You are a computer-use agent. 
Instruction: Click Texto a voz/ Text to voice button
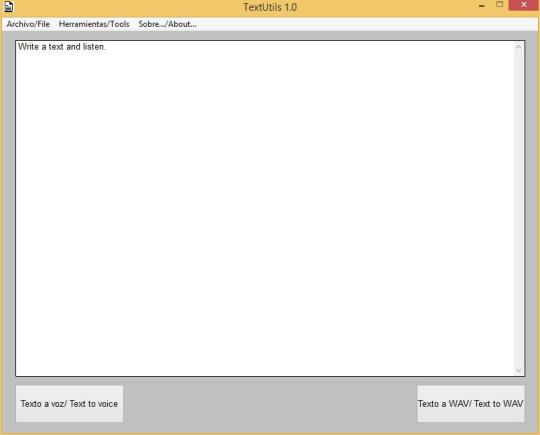[x=69, y=404]
